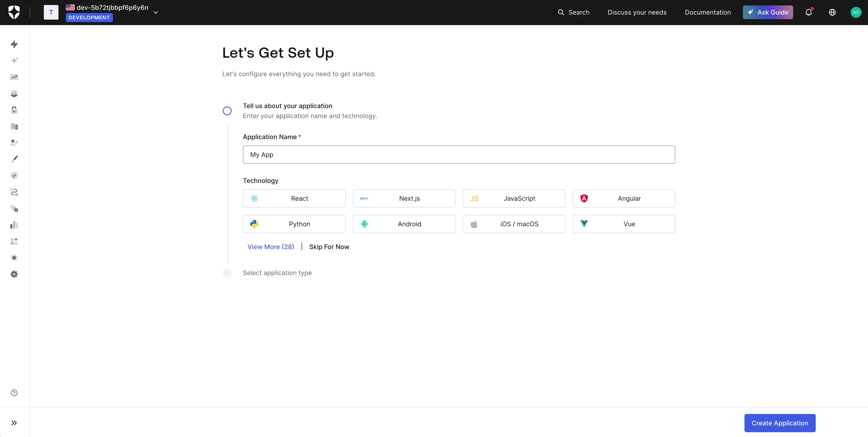The width and height of the screenshot is (868, 437).
Task: Click the lightning bolt Getting Started sidebar icon
Action: (x=14, y=44)
